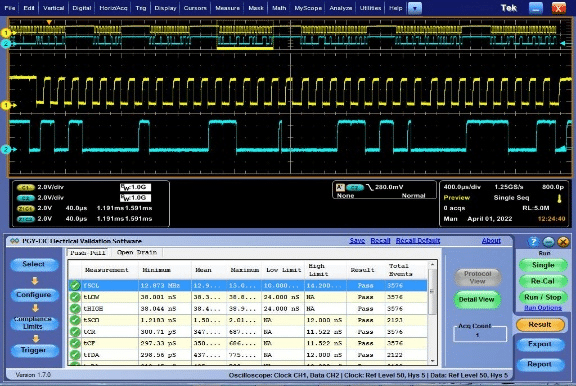Viewport: 576px width, 386px height.
Task: Click the results table scroll up arrow
Action: (x=432, y=265)
